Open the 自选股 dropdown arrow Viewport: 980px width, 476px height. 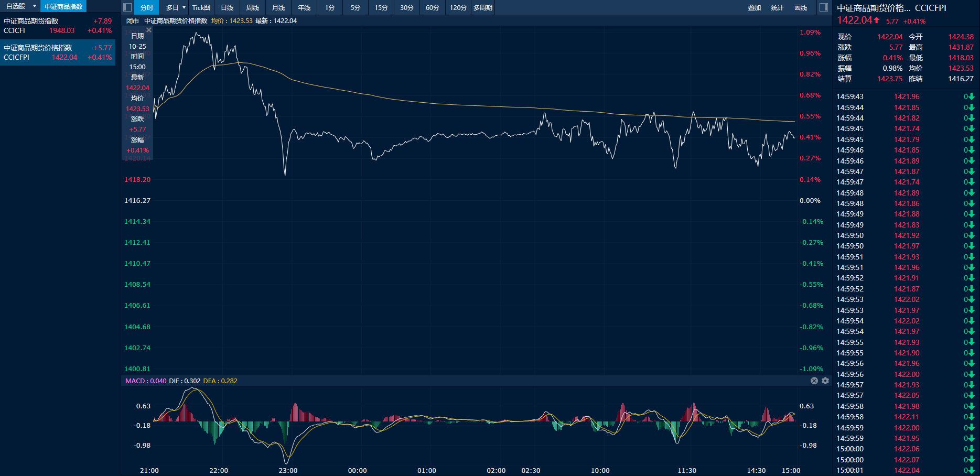click(35, 6)
